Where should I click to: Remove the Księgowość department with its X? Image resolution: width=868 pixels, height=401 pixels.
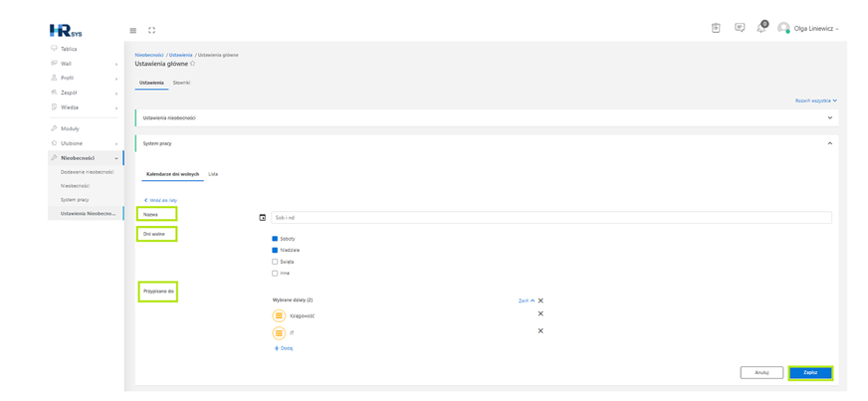541,313
